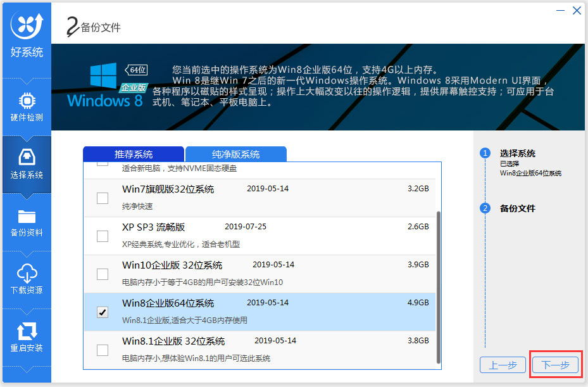Select the 选择系统 sidebar icon
Image resolution: width=588 pixels, height=387 pixels.
[27, 157]
